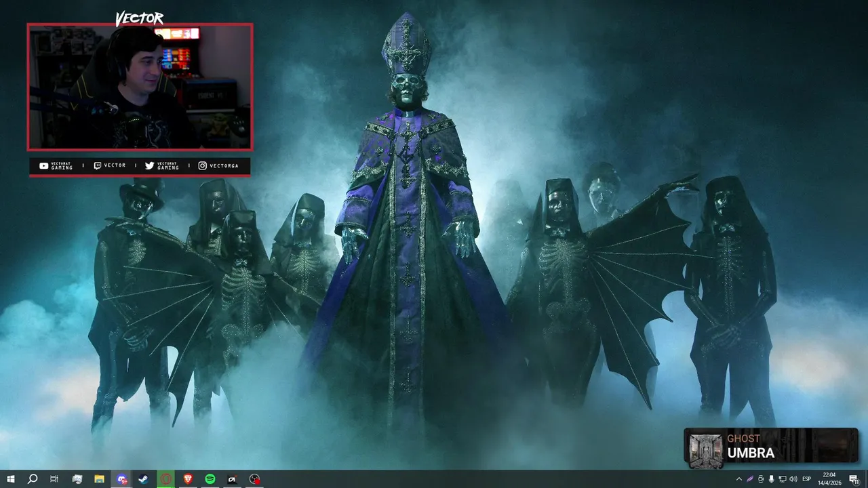Open Meet Now camera tray icon
The width and height of the screenshot is (868, 488).
tap(761, 479)
